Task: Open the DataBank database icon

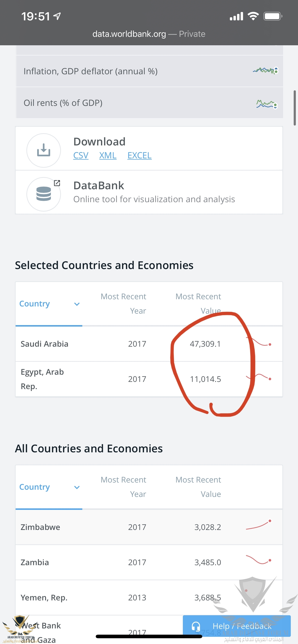Action: click(x=44, y=194)
